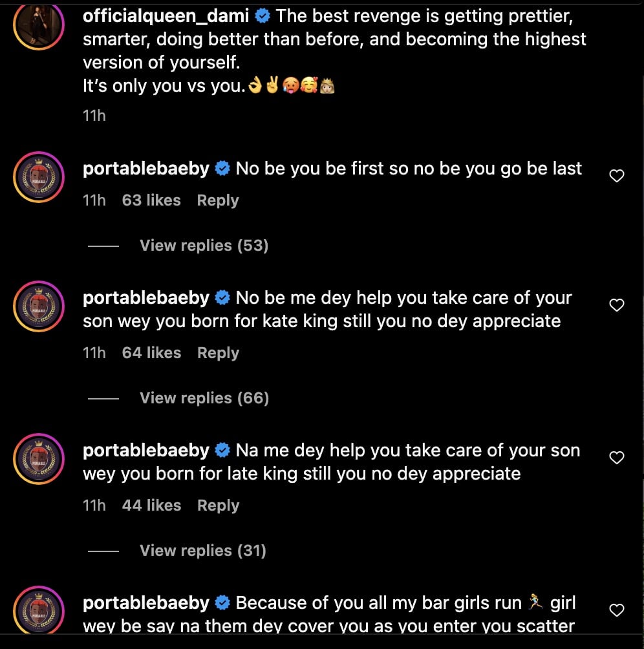Click the avatar beside the "kate king" comment
Image resolution: width=644 pixels, height=649 pixels.
click(x=38, y=306)
